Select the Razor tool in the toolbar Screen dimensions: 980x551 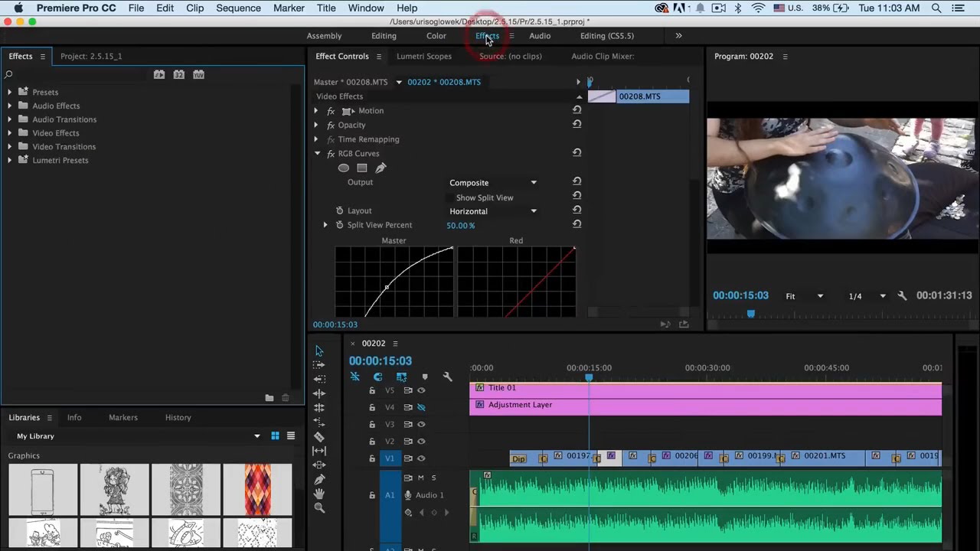tap(319, 437)
